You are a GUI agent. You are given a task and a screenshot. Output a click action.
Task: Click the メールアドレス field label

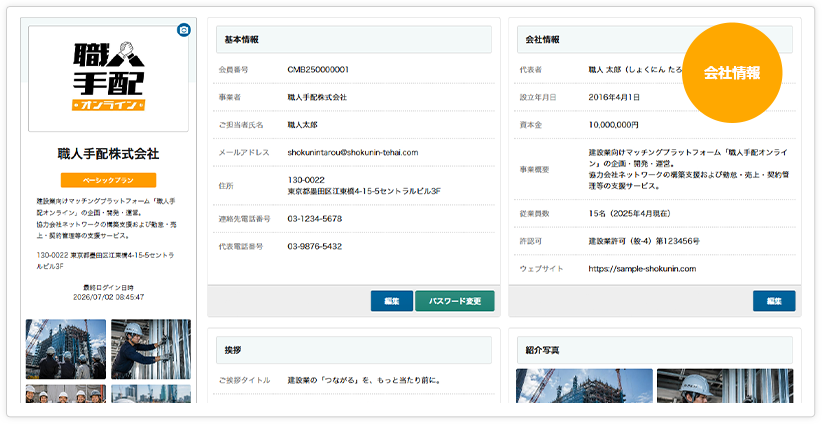point(244,153)
